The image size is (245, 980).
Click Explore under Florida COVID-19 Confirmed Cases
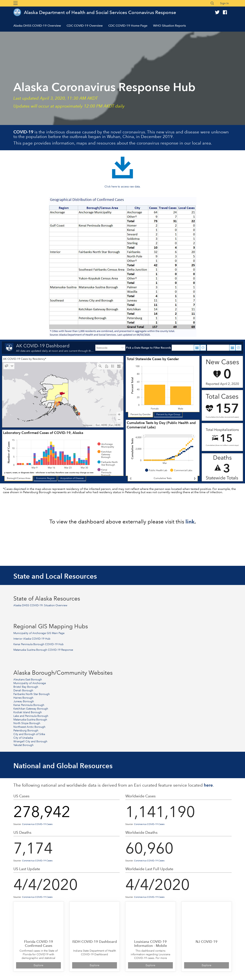38,965
